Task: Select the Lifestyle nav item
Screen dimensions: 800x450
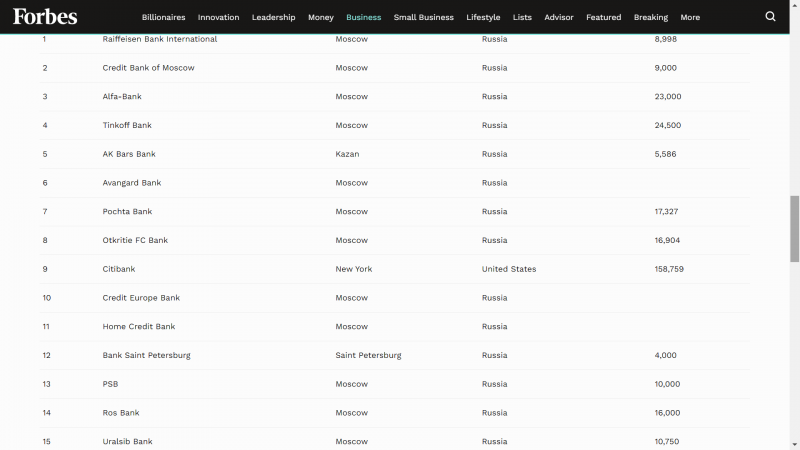Action: tap(483, 17)
